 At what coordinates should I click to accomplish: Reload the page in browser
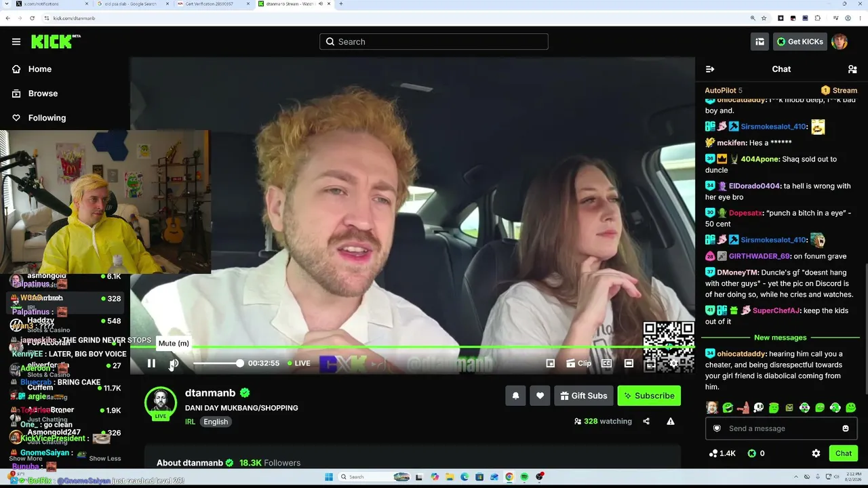point(32,18)
